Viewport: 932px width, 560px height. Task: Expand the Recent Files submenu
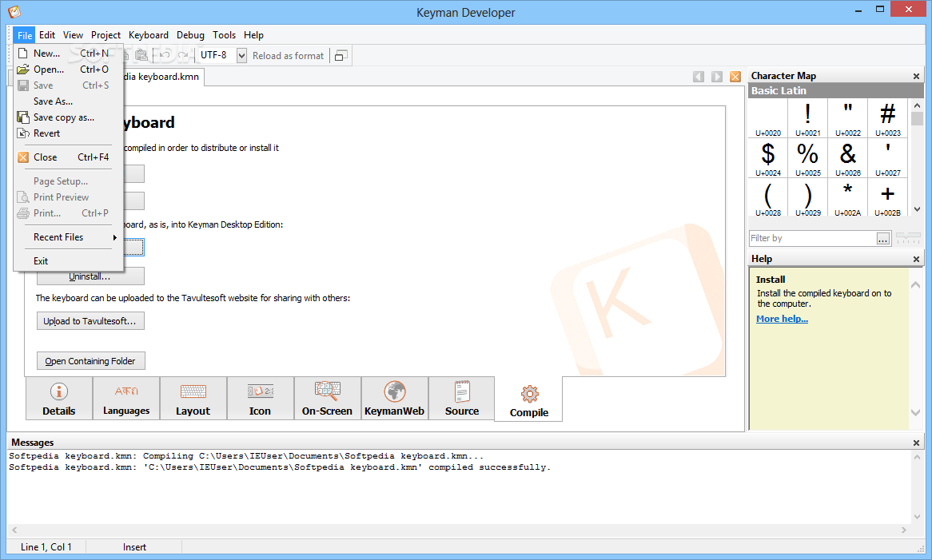(69, 237)
